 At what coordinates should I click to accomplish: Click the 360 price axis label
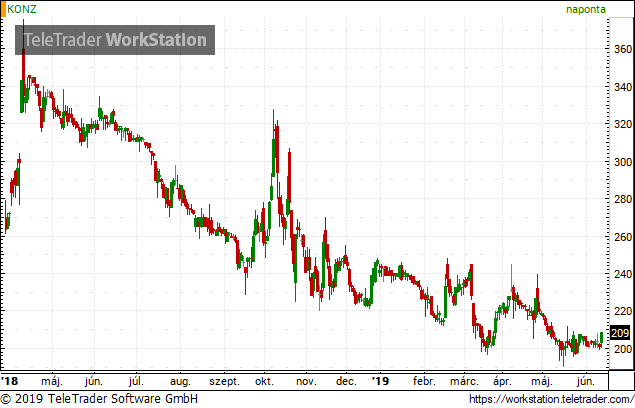[623, 49]
